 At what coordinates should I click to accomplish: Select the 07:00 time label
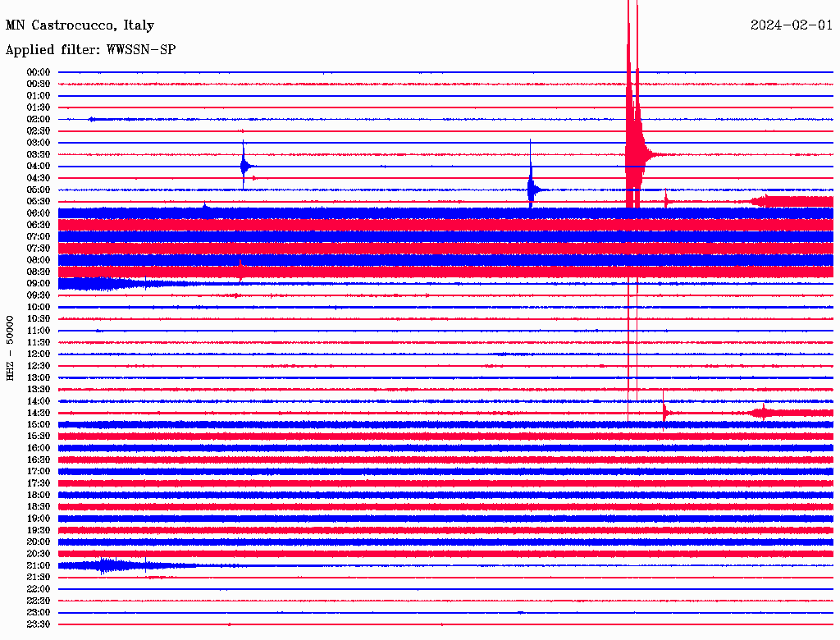(x=39, y=236)
